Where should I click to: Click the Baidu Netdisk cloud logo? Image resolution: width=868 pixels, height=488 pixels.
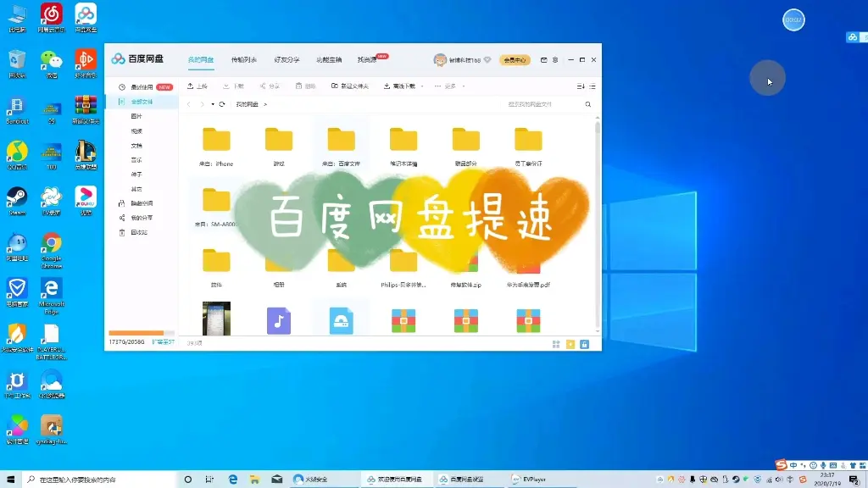(x=118, y=59)
